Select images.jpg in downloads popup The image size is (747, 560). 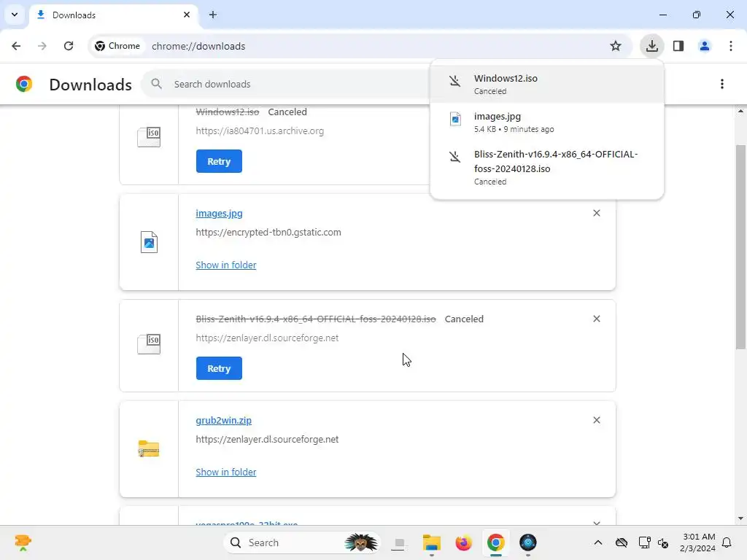tap(547, 122)
